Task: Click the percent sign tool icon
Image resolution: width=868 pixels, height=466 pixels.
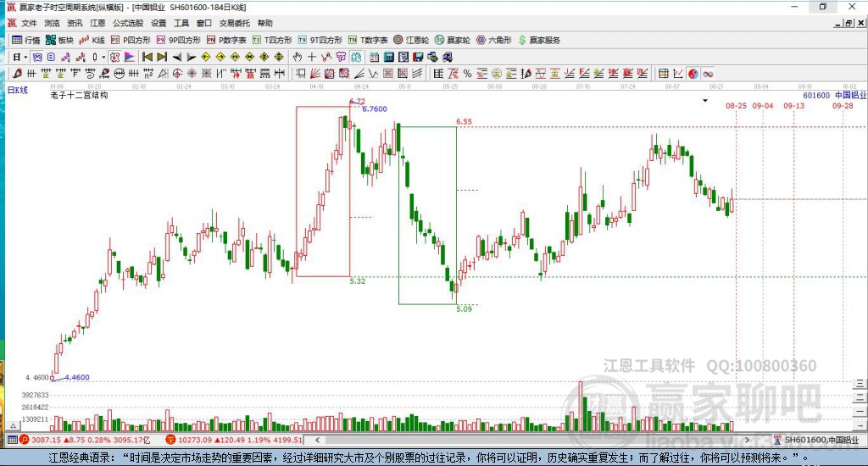Action: click(x=467, y=74)
